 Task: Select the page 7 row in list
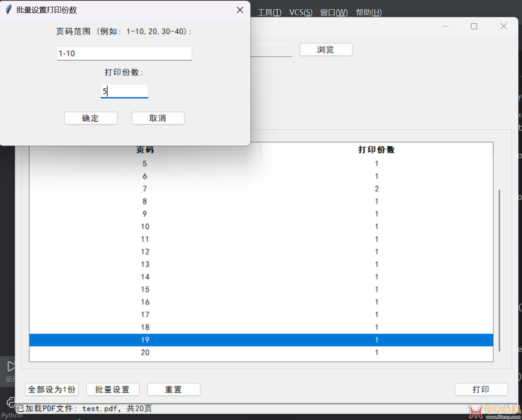pyautogui.click(x=260, y=189)
